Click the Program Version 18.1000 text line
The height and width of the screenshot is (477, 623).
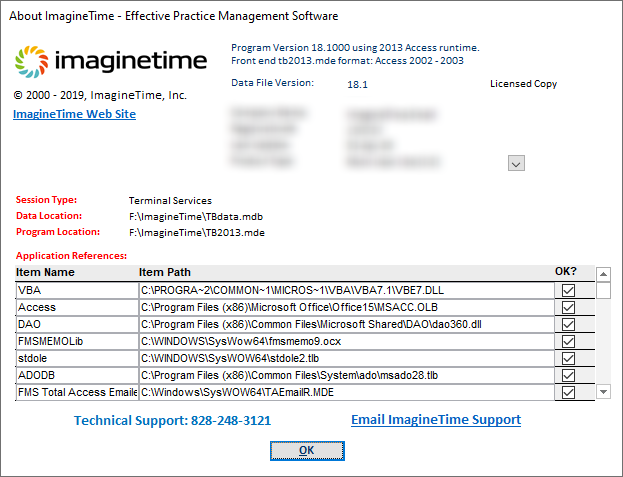coord(355,48)
